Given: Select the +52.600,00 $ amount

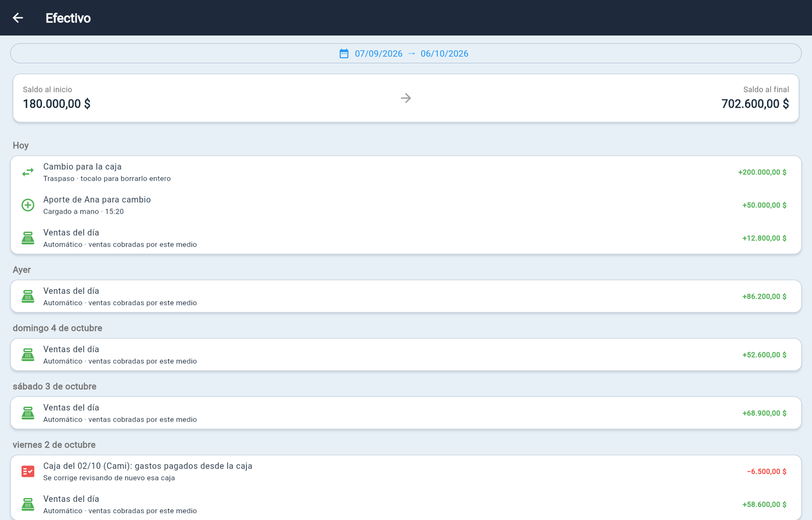Looking at the screenshot, I should point(764,355).
